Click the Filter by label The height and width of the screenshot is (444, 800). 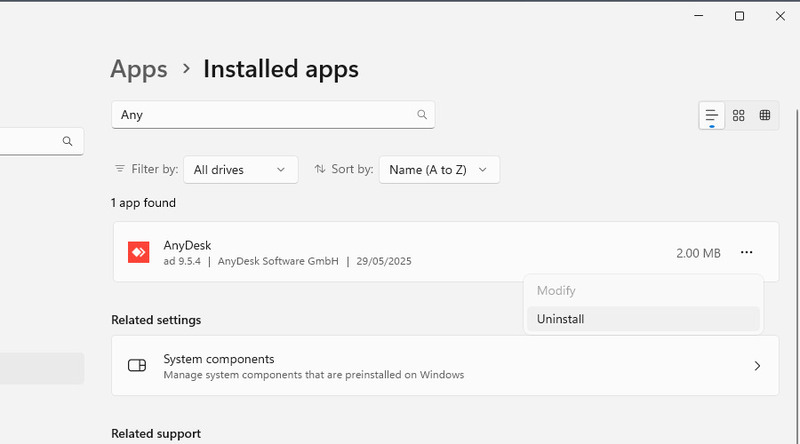pyautogui.click(x=155, y=169)
